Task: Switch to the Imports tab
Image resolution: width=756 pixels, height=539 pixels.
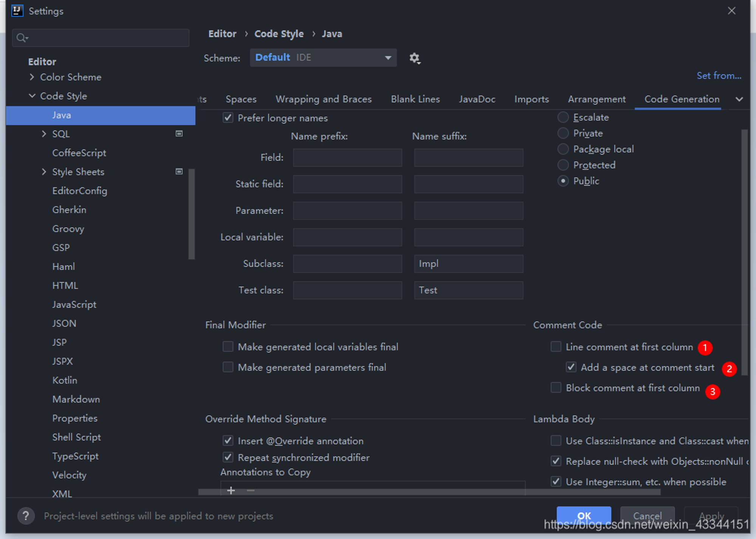Action: 531,99
